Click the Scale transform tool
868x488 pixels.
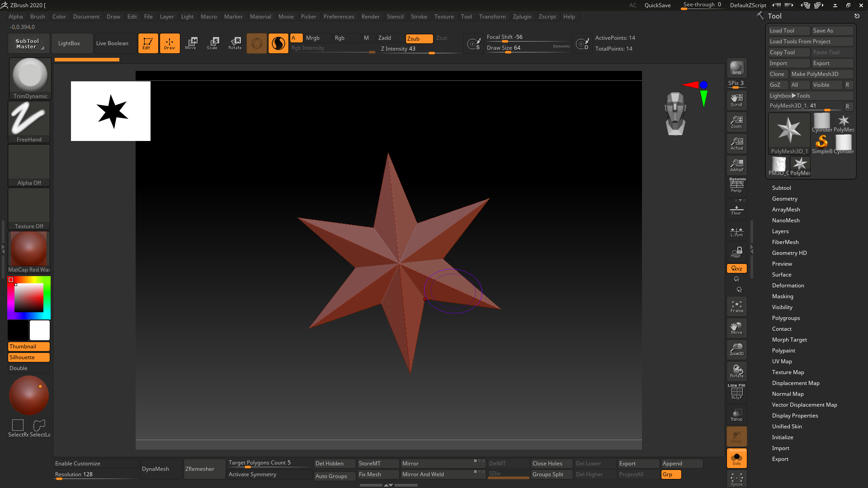(x=213, y=43)
